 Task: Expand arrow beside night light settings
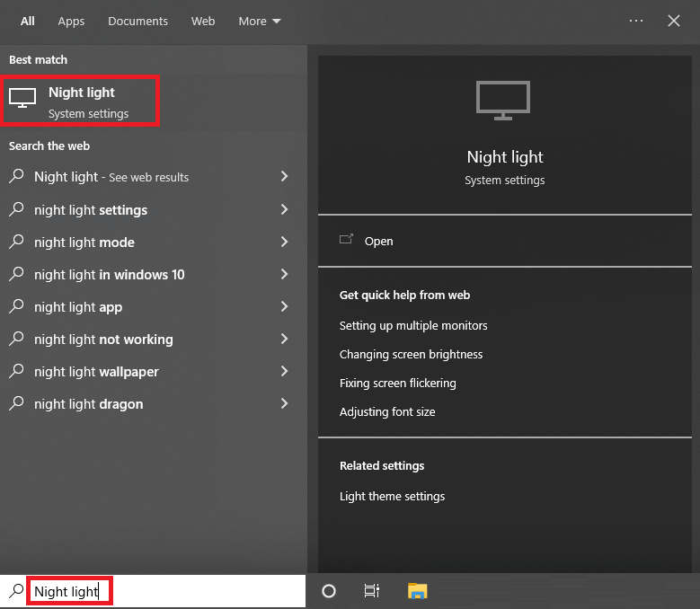[284, 209]
